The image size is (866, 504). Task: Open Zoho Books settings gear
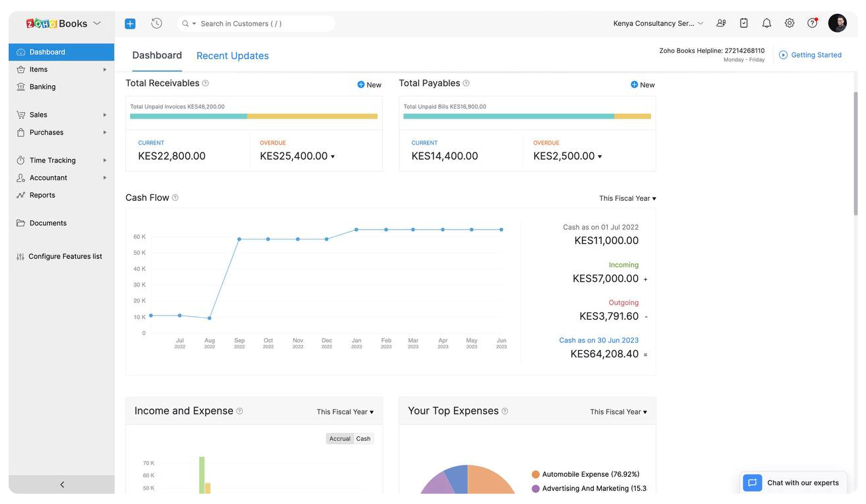pyautogui.click(x=789, y=23)
